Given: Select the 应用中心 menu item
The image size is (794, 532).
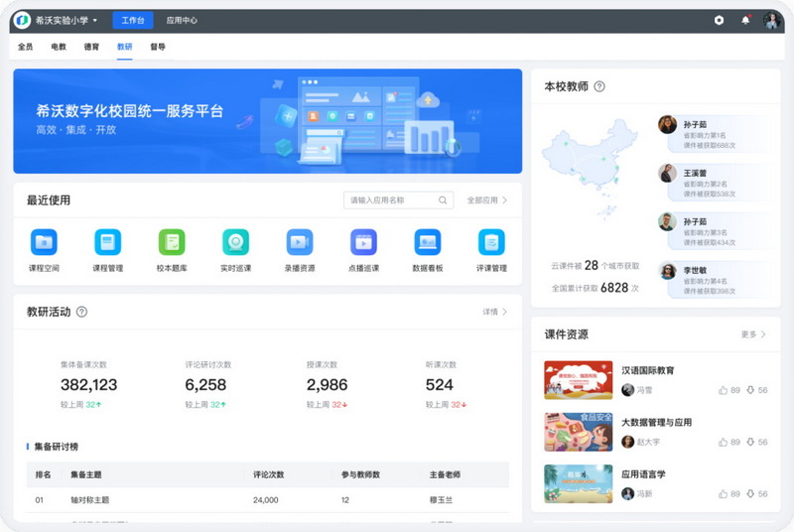Looking at the screenshot, I should (x=181, y=20).
